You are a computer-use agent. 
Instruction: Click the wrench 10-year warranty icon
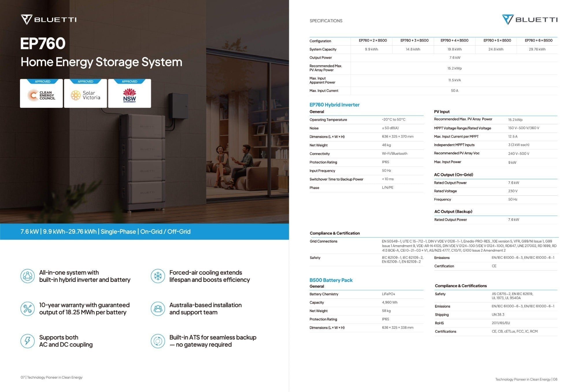pyautogui.click(x=27, y=308)
